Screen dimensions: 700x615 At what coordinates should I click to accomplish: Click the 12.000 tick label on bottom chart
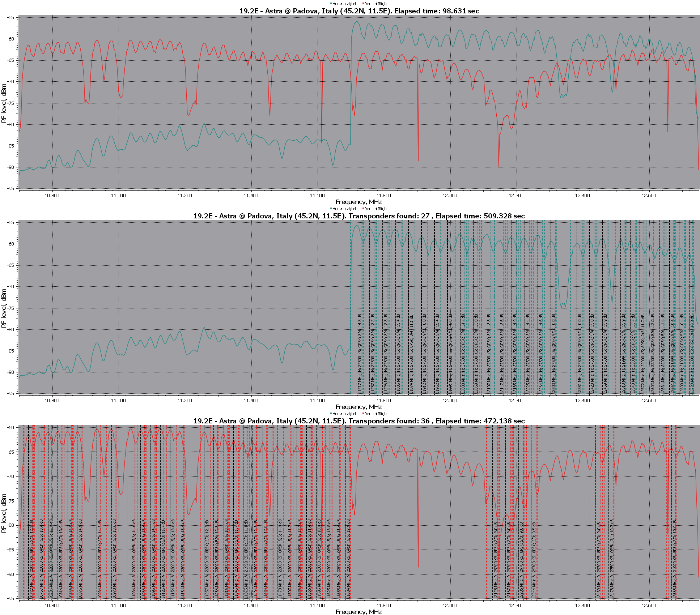(450, 606)
